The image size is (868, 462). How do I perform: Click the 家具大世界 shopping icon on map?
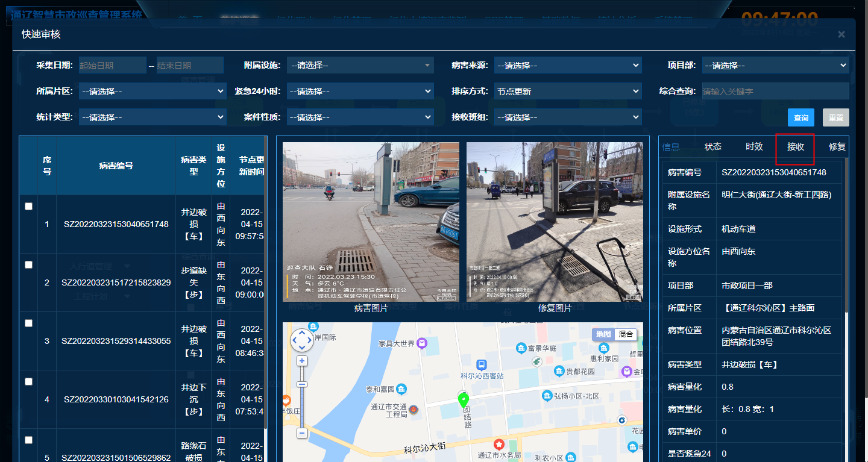click(422, 343)
